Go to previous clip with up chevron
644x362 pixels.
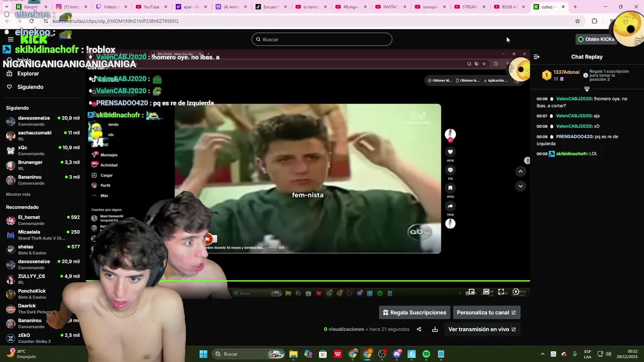point(521,171)
